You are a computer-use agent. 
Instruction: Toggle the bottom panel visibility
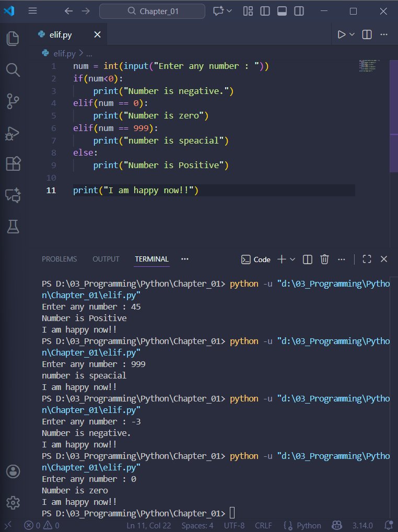click(x=282, y=11)
